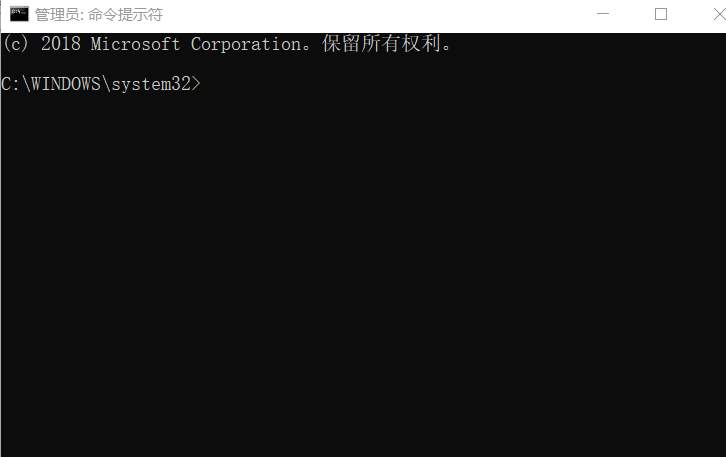Click WINDOWS in the prompt path
The image size is (726, 457).
point(65,84)
